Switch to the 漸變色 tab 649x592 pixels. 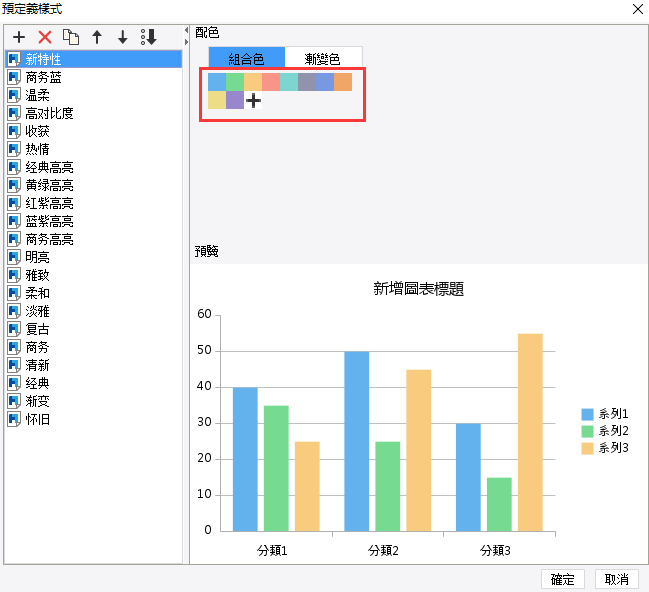(x=323, y=58)
